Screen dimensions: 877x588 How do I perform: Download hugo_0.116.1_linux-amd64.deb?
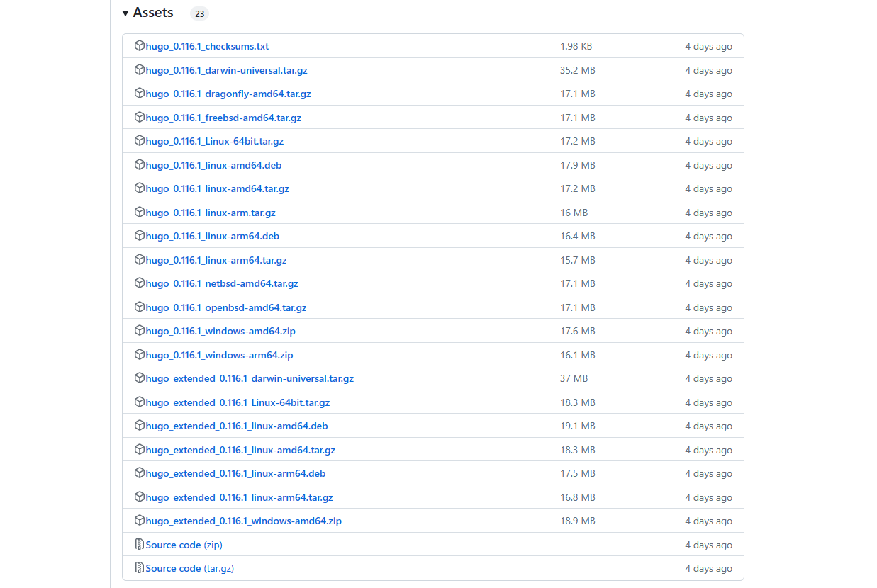tap(213, 165)
